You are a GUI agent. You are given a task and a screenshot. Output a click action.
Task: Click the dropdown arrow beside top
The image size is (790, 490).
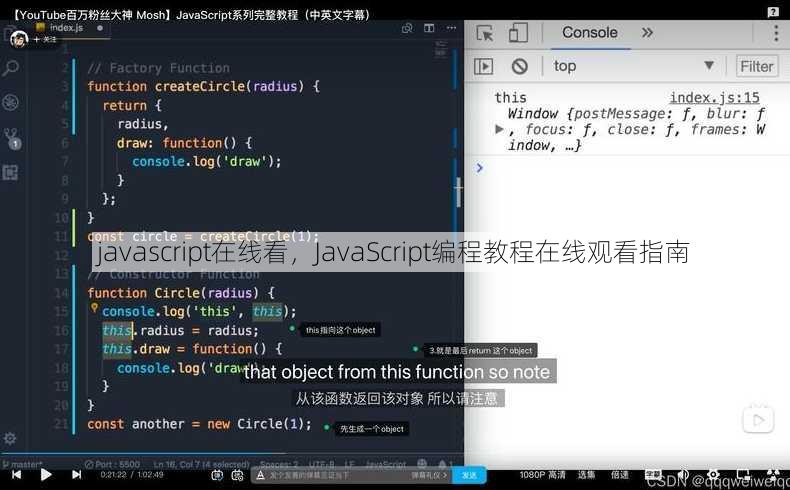tap(709, 65)
